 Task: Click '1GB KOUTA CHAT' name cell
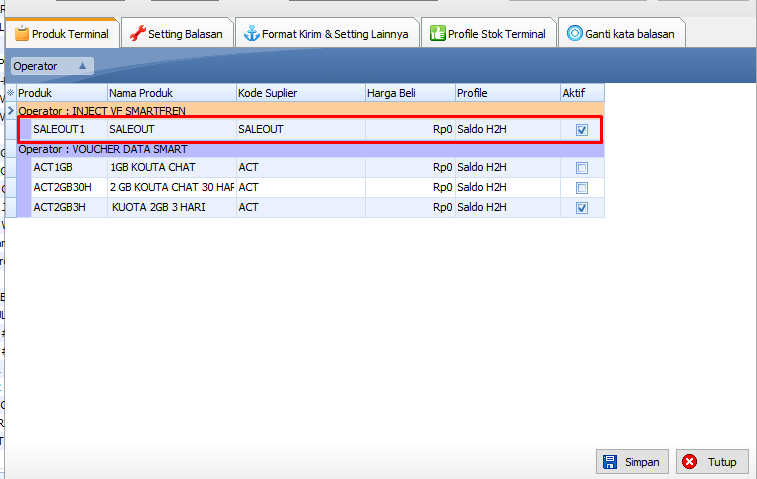coord(172,168)
